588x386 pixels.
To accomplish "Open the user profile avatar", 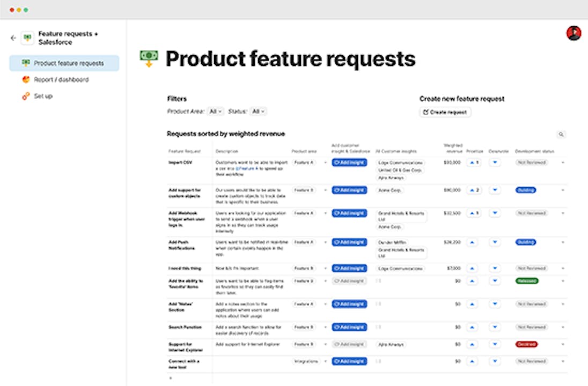I will [574, 33].
